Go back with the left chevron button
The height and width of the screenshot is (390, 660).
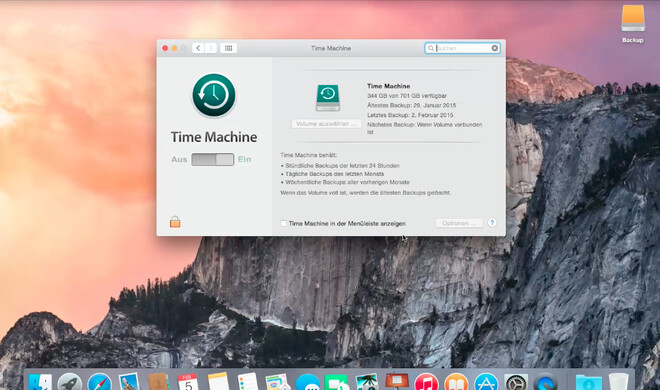tap(198, 48)
